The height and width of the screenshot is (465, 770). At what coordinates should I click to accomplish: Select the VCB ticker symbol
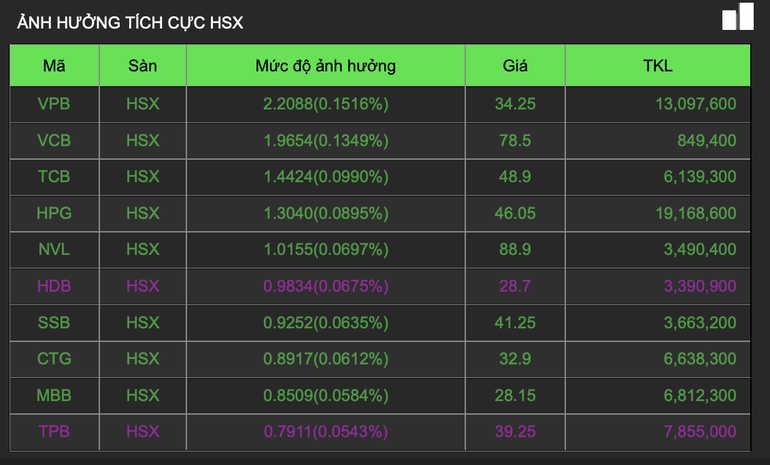[x=54, y=140]
